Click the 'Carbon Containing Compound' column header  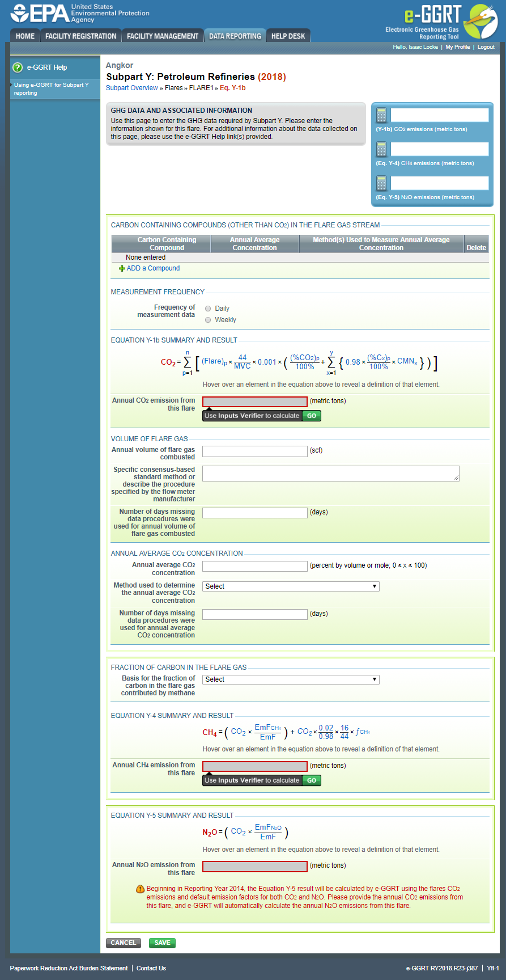[161, 244]
